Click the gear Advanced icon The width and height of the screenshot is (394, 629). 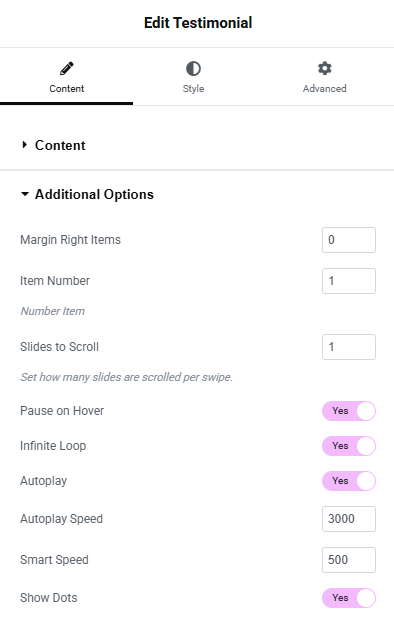(325, 69)
